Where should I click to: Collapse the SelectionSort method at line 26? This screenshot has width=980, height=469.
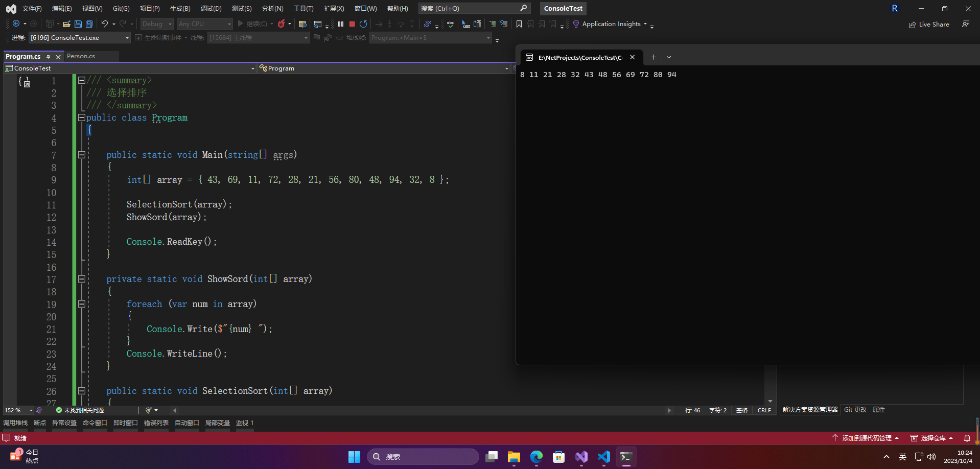click(x=81, y=391)
